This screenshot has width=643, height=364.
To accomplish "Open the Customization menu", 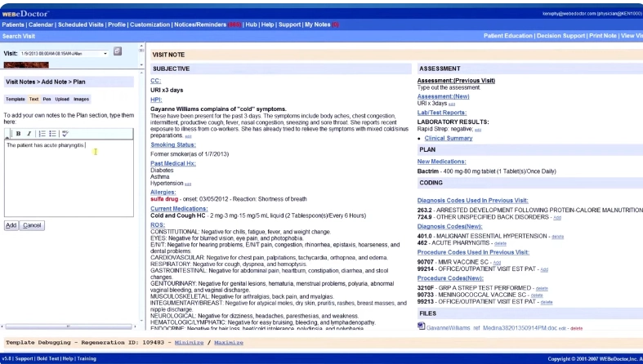I will click(150, 24).
